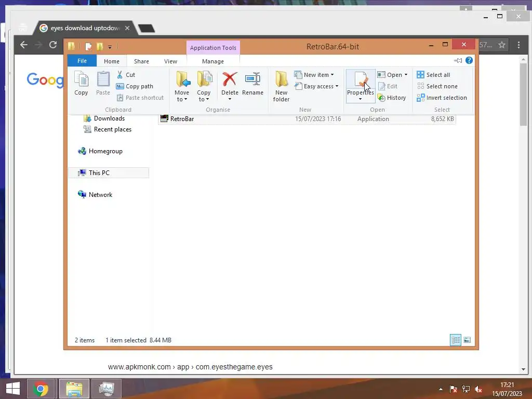Click the network tray icon
Viewport: 532px width, 399px height.
(x=466, y=389)
